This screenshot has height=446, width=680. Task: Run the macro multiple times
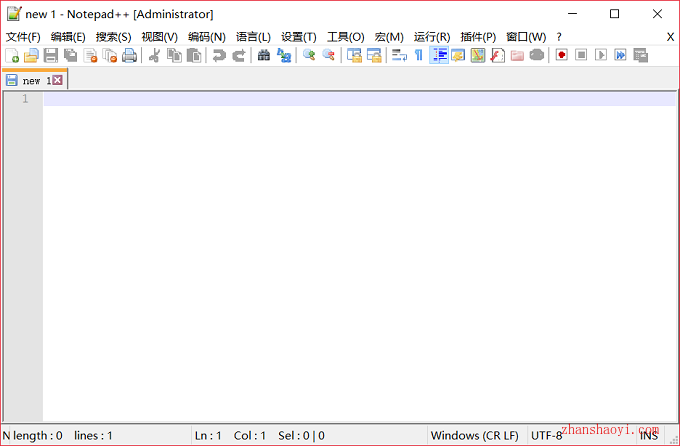(621, 55)
